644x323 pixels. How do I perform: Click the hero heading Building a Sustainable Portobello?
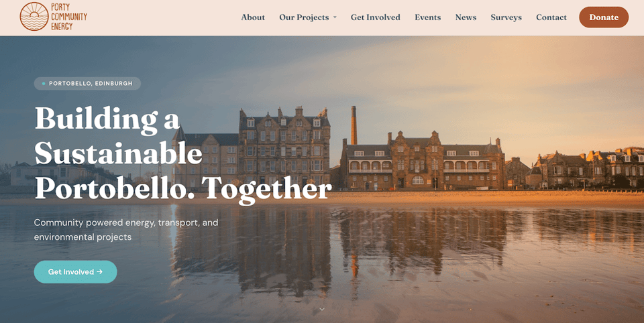pos(183,153)
